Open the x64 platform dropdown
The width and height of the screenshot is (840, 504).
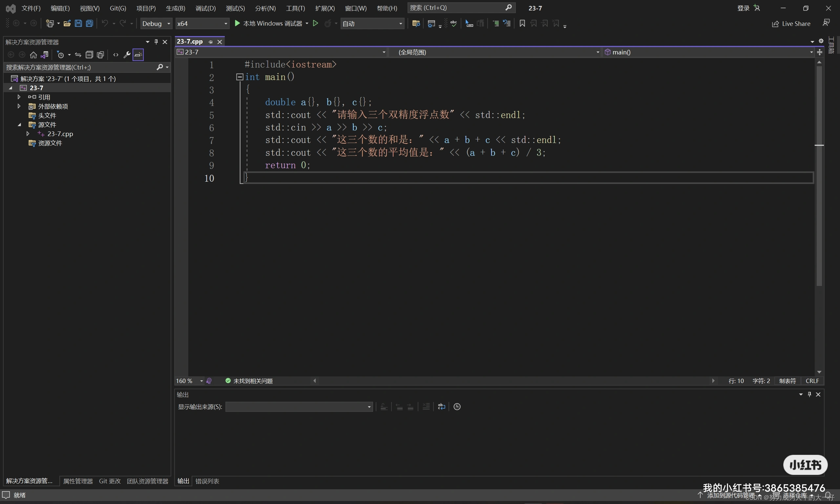tap(202, 23)
